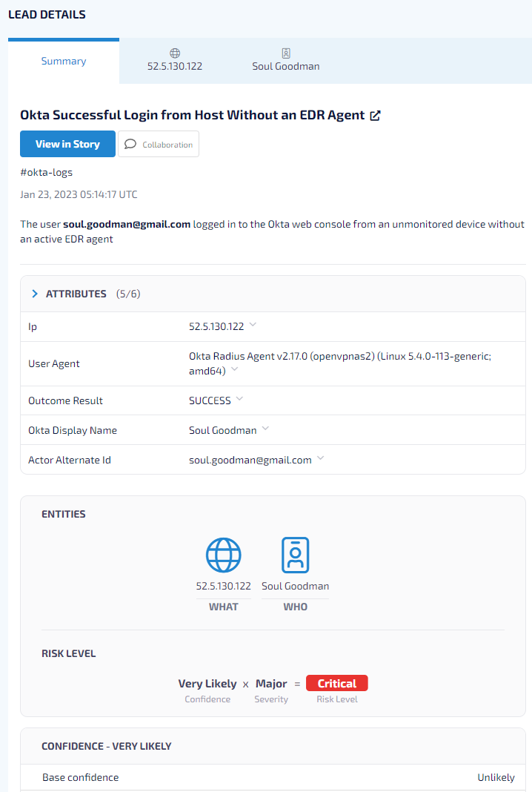Click the Critical risk level badge
Screen dimensions: 532x792
(337, 684)
